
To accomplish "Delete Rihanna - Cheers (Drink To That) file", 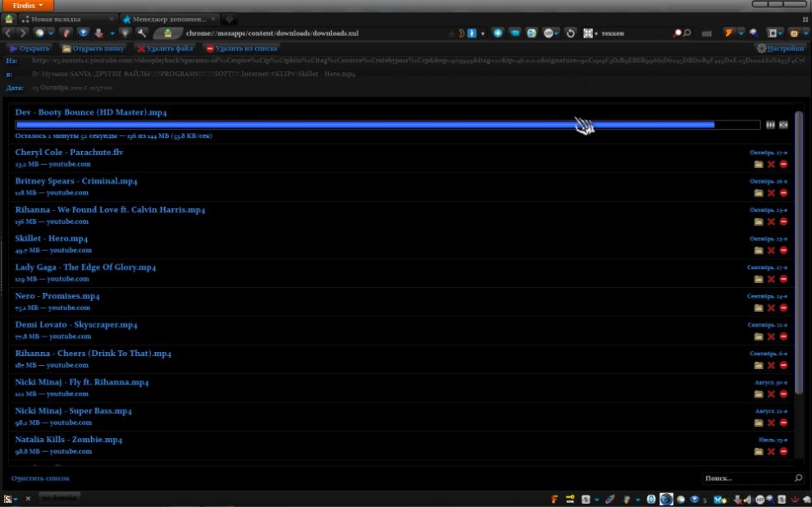I will 771,366.
